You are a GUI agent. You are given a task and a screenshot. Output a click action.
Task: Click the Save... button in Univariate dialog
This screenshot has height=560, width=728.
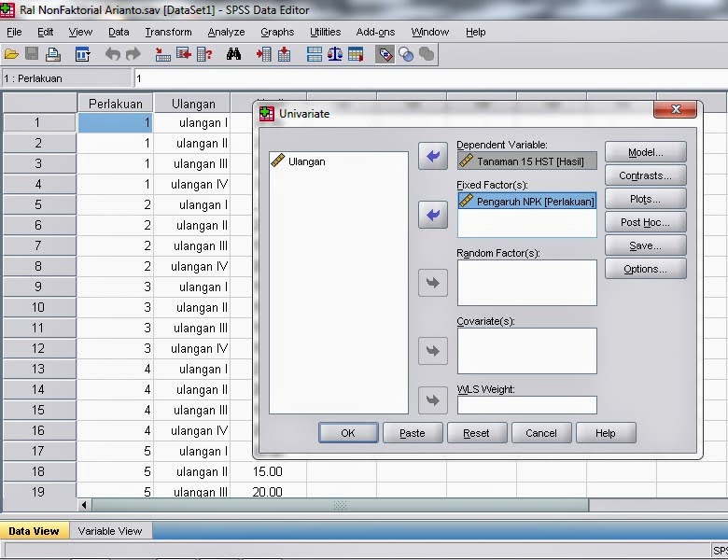645,245
